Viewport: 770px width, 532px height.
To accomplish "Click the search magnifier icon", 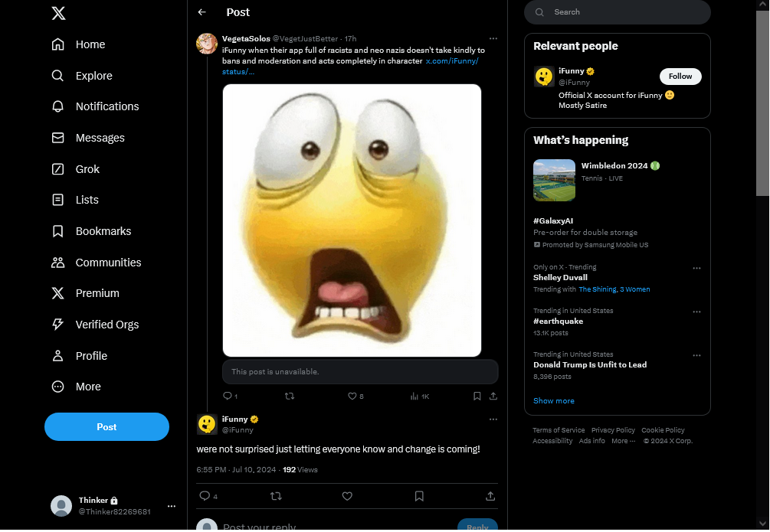I will click(539, 12).
